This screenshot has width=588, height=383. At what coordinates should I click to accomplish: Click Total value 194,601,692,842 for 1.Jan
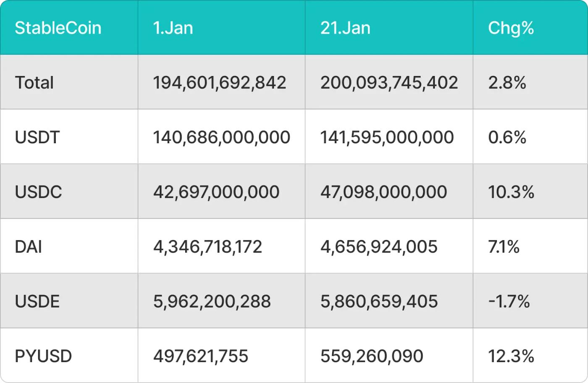pos(219,83)
